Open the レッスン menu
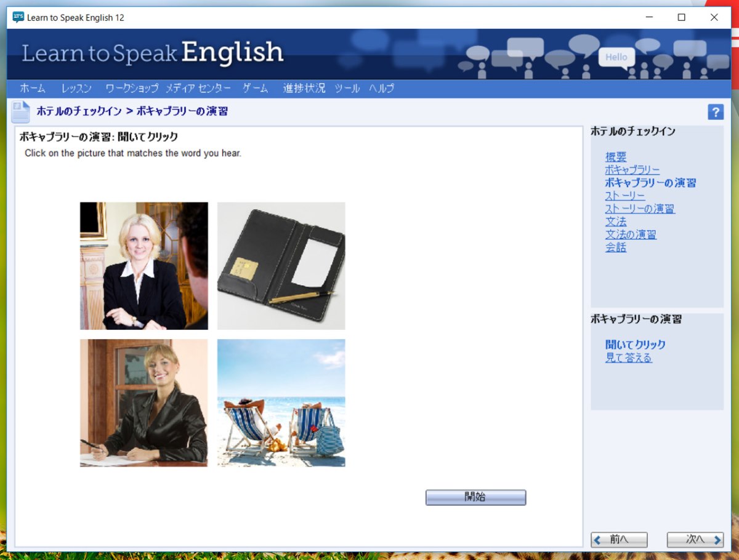 pos(76,89)
